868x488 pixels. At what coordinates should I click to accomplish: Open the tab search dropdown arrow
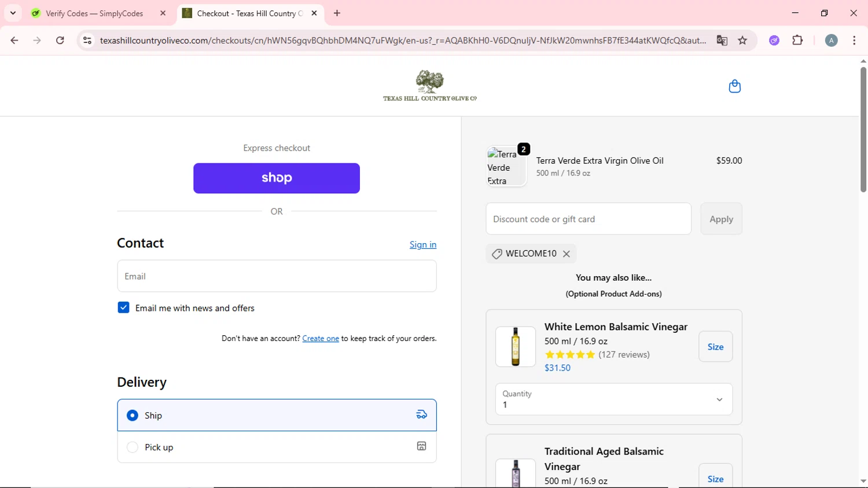coord(13,13)
